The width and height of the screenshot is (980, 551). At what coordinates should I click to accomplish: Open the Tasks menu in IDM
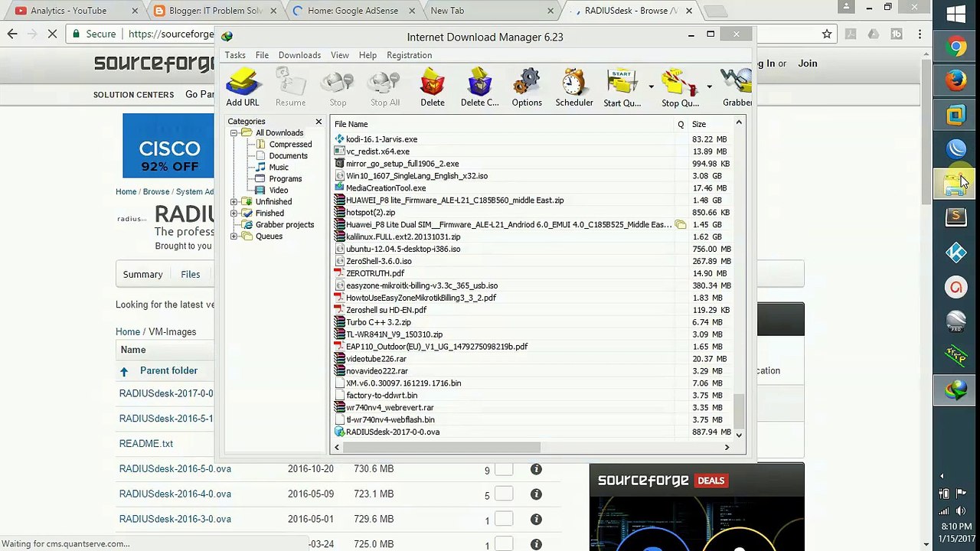click(x=235, y=55)
